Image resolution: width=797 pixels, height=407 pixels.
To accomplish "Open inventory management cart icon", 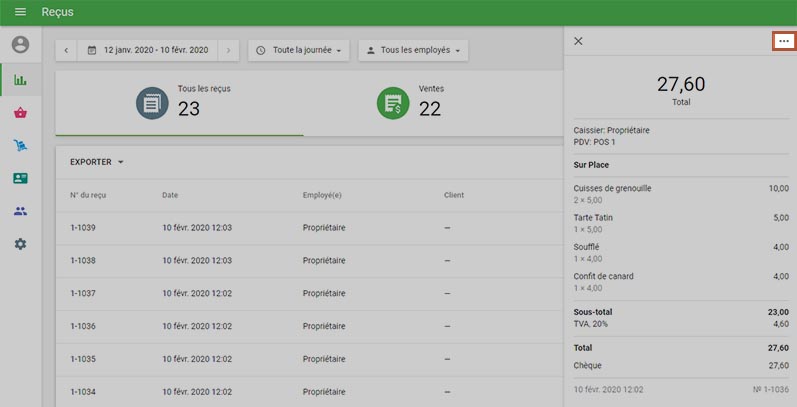I will pyautogui.click(x=20, y=146).
